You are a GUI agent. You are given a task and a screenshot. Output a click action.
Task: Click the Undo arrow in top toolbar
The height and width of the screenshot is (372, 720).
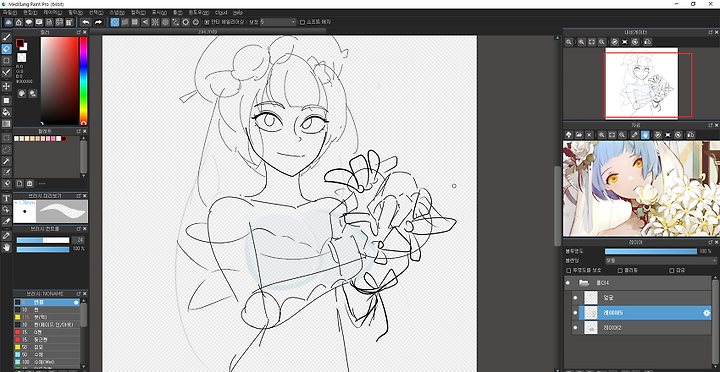pos(86,22)
